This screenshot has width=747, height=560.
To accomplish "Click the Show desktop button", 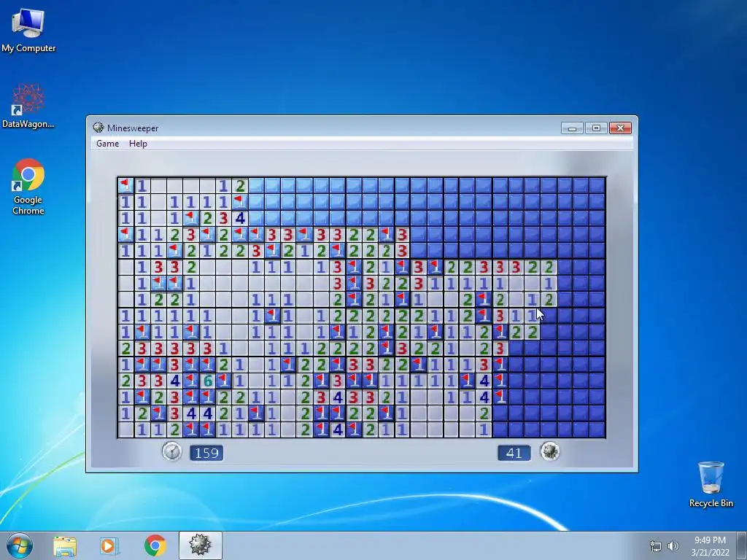I will (742, 545).
